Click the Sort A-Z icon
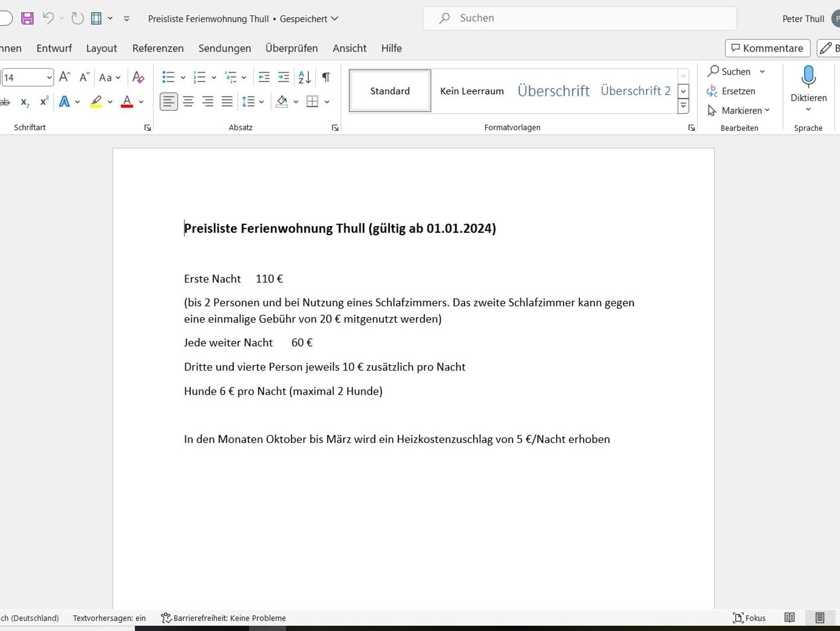Viewport: 840px width, 631px height. [304, 77]
